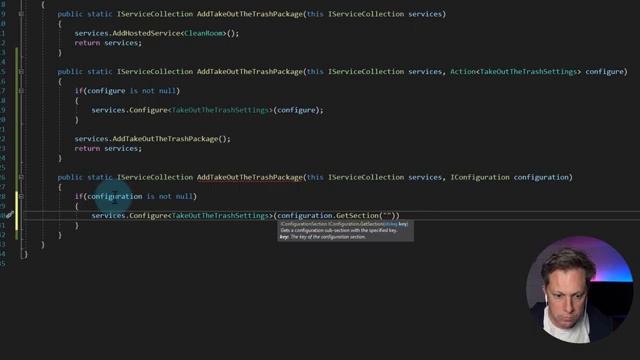Click the CleanRoom type in AddHostedService call
Viewport: 640px width, 360px height.
pos(203,33)
